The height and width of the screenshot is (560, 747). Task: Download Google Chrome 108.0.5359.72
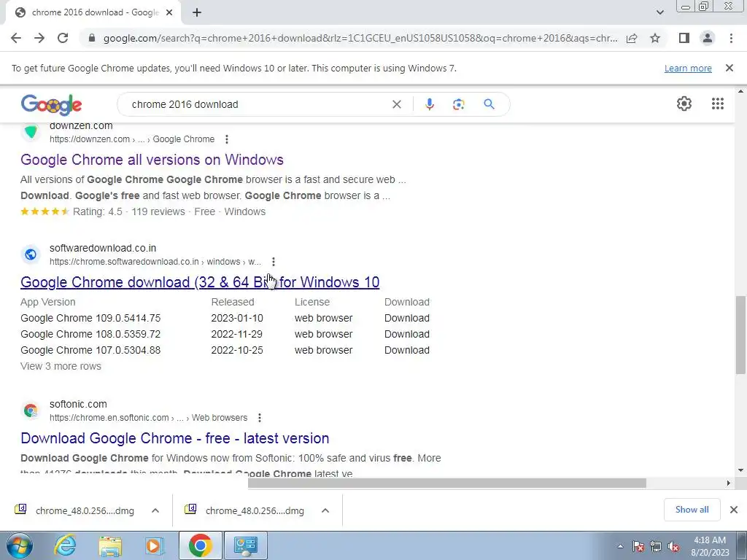click(407, 334)
